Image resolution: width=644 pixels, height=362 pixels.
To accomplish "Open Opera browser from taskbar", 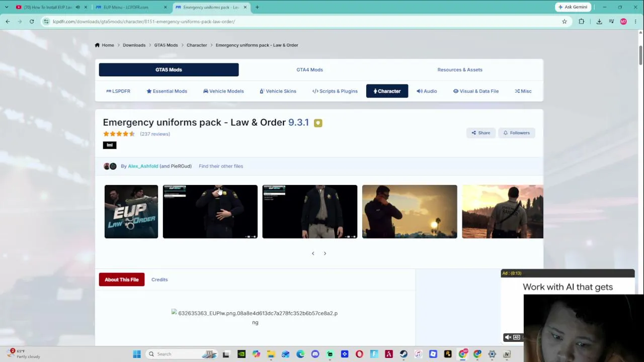I will coord(359,354).
